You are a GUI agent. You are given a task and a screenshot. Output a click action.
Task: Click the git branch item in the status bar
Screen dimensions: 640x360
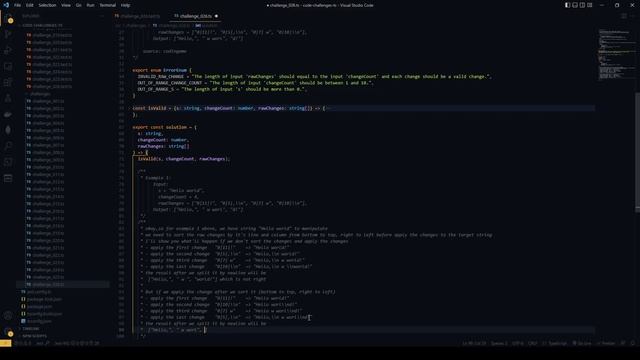coord(42,343)
